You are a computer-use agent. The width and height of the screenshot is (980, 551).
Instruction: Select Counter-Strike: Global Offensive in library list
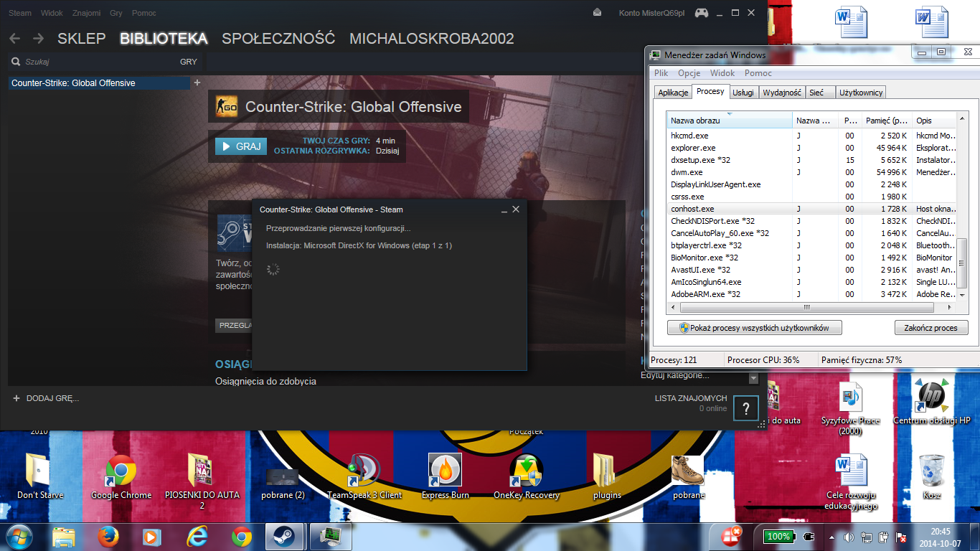[99, 83]
